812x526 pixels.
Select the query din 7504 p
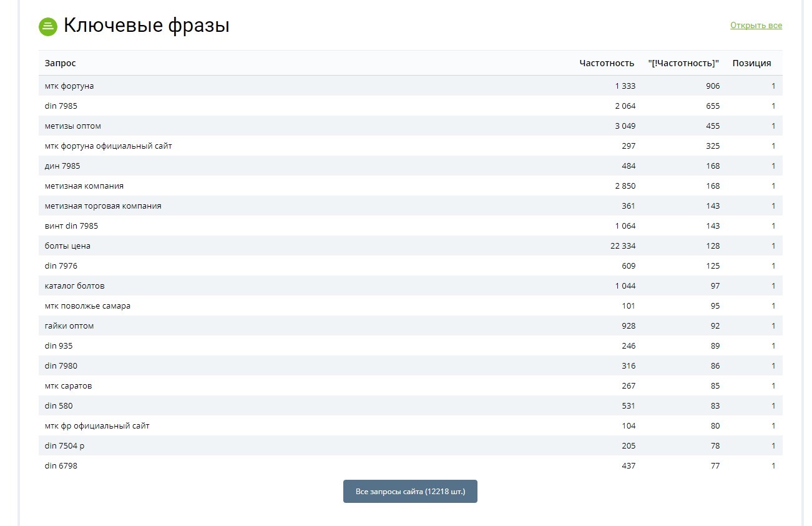pos(64,445)
